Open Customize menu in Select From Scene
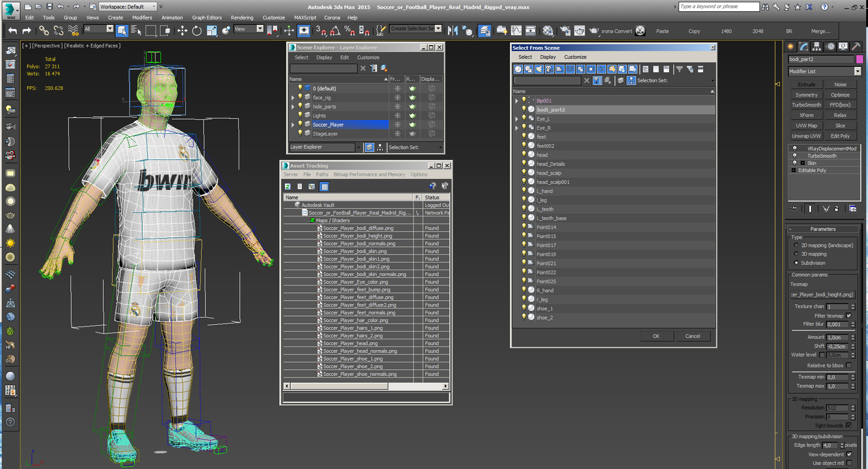 point(575,57)
